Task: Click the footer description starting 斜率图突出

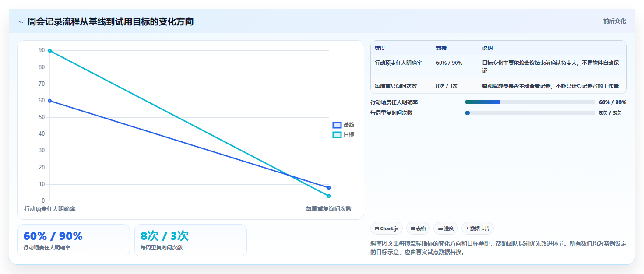Action: coord(498,248)
